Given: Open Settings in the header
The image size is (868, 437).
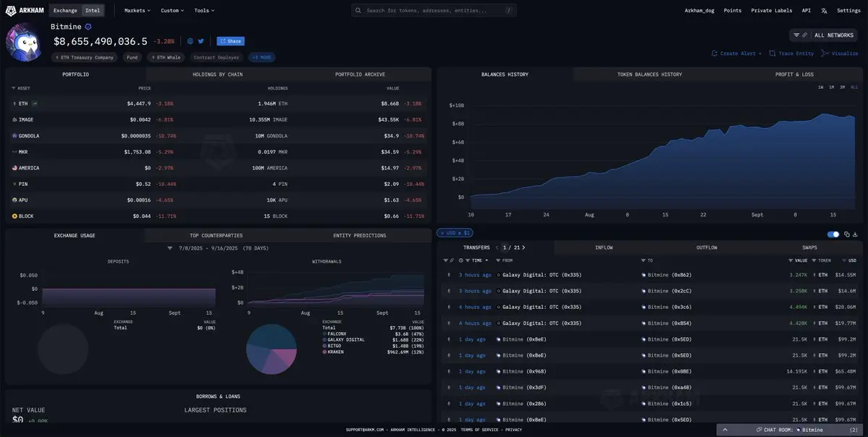Looking at the screenshot, I should click(x=848, y=11).
